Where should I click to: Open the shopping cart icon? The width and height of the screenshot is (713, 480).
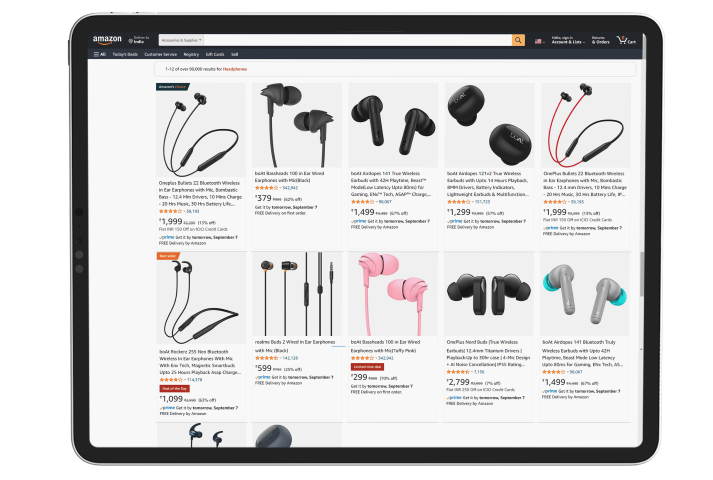click(x=626, y=40)
